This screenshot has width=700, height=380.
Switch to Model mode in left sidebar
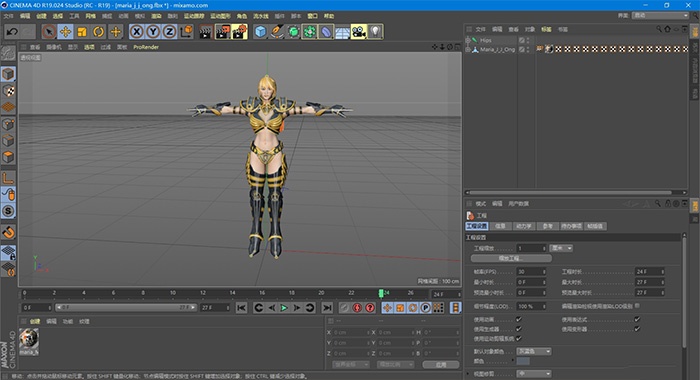[8, 74]
